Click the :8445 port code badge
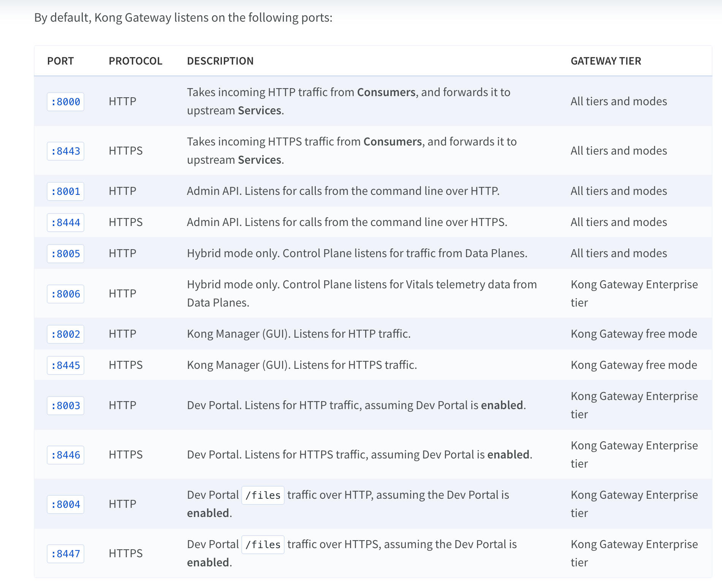The height and width of the screenshot is (588, 722). click(x=65, y=365)
